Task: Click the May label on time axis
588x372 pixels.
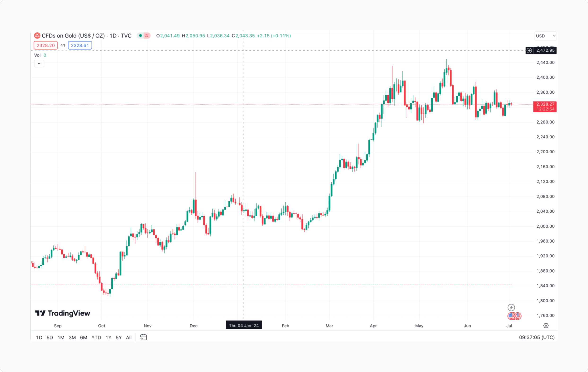Action: point(419,326)
